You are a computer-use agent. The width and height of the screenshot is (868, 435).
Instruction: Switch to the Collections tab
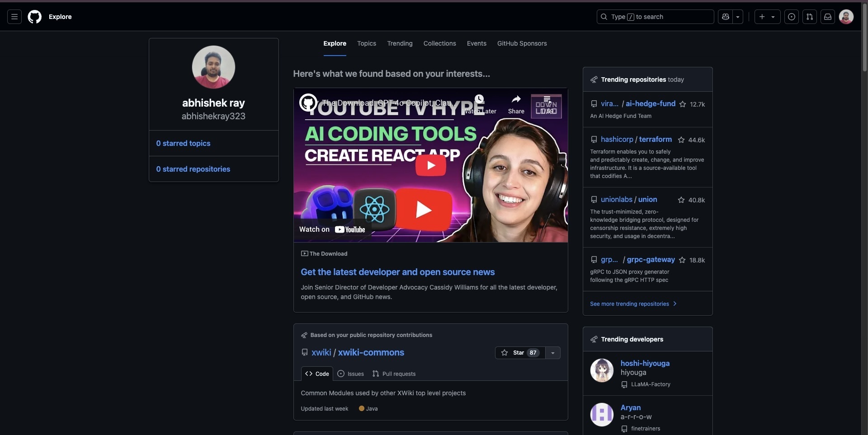(x=439, y=43)
